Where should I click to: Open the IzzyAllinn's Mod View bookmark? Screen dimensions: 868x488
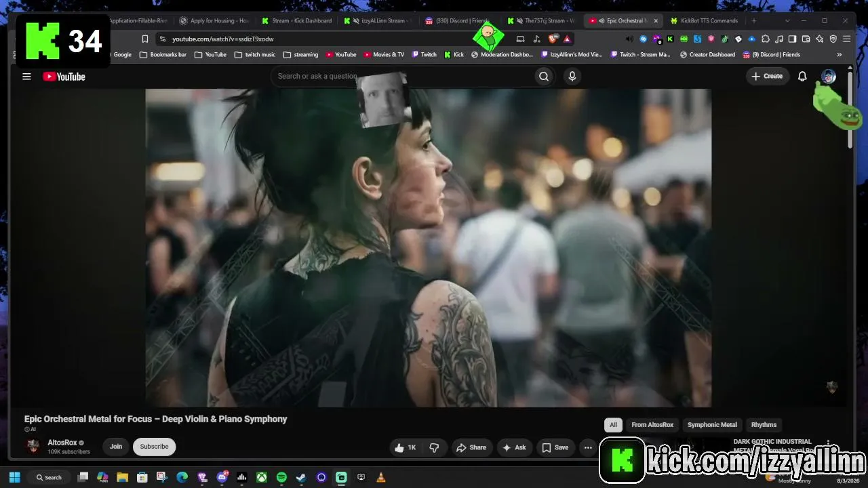(x=571, y=55)
